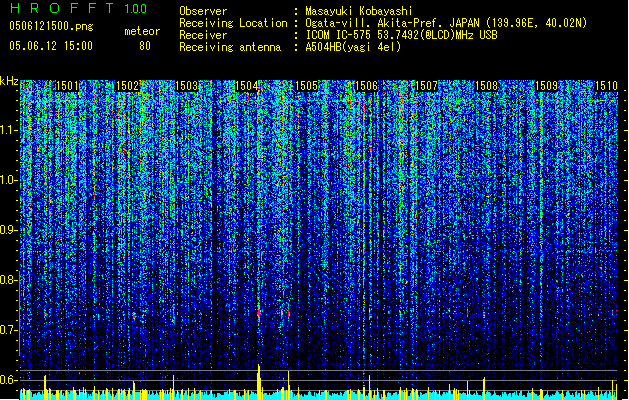Click the 0.9 frequency axis label

tap(9, 230)
